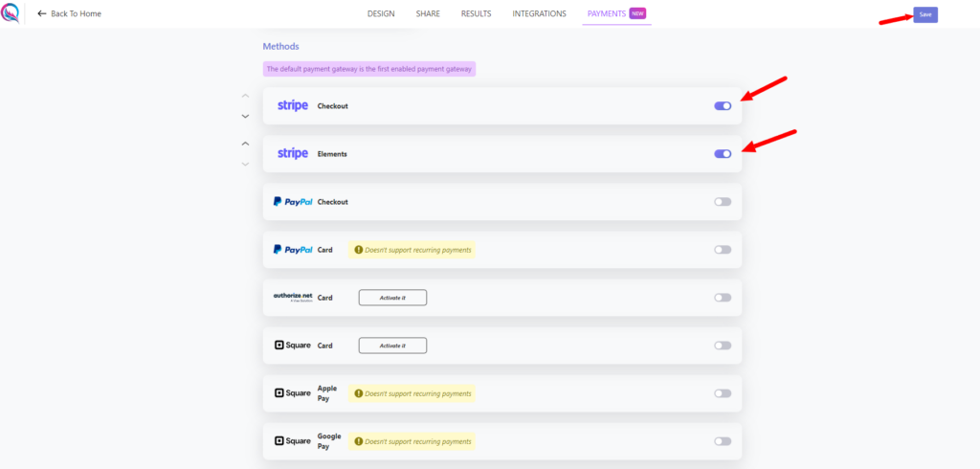The height and width of the screenshot is (469, 980).
Task: Click Square Apple Pay recurring payments warning
Action: (412, 393)
